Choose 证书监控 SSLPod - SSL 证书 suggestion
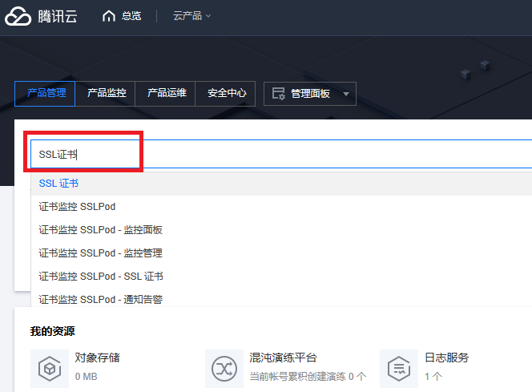Image resolution: width=532 pixels, height=392 pixels. (100, 277)
